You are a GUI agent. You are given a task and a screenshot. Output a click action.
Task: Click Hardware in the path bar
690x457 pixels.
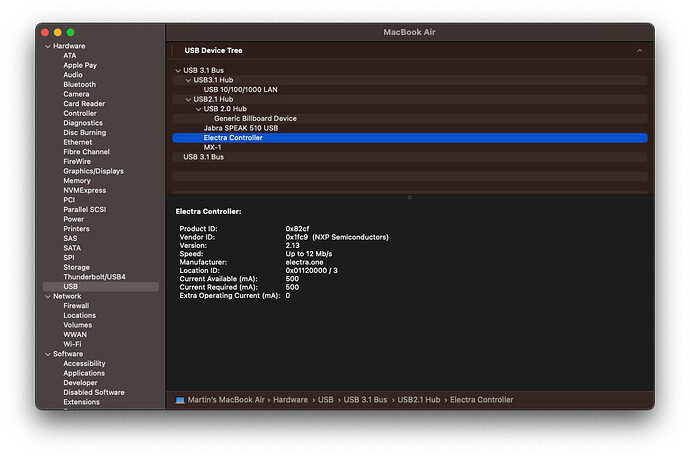(x=290, y=400)
